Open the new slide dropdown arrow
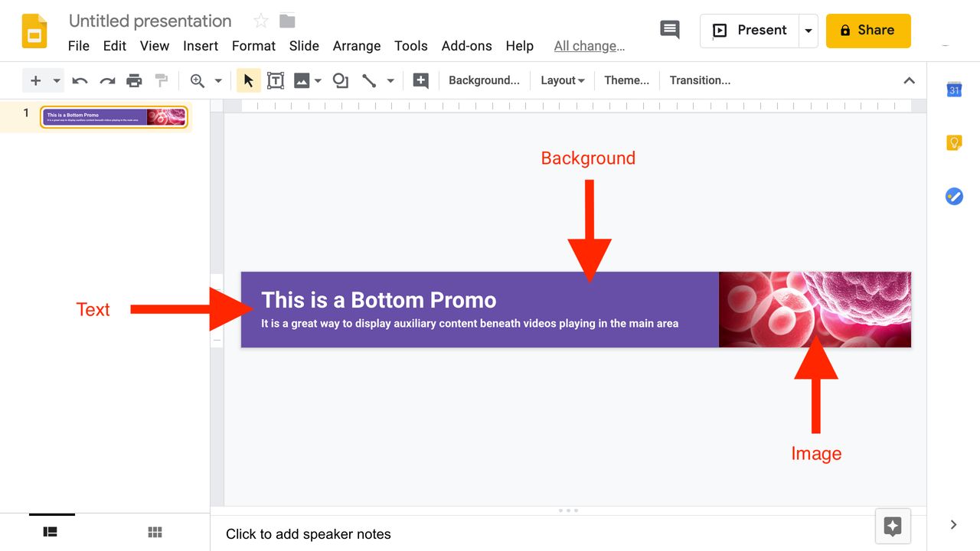This screenshot has height=551, width=980. tap(55, 80)
